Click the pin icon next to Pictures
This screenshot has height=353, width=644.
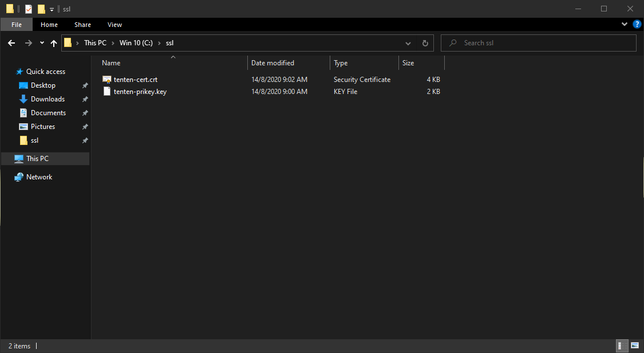tap(85, 127)
